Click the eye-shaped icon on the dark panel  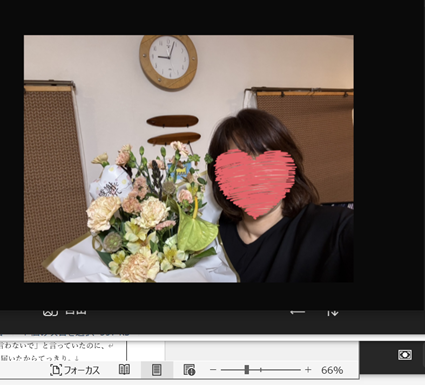click(405, 355)
